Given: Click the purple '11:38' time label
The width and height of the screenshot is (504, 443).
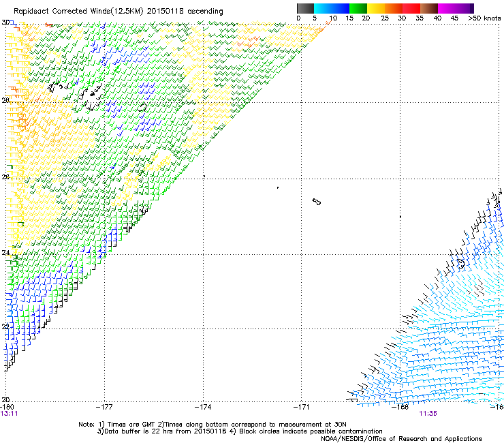Looking at the screenshot, I should coord(428,414).
